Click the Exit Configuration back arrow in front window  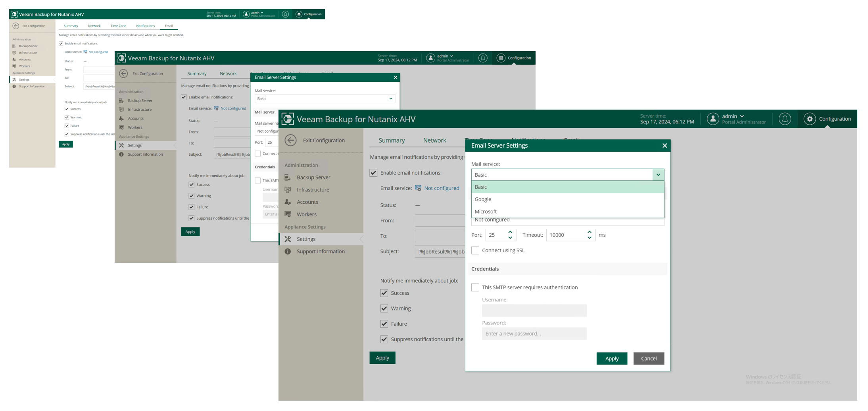point(290,140)
